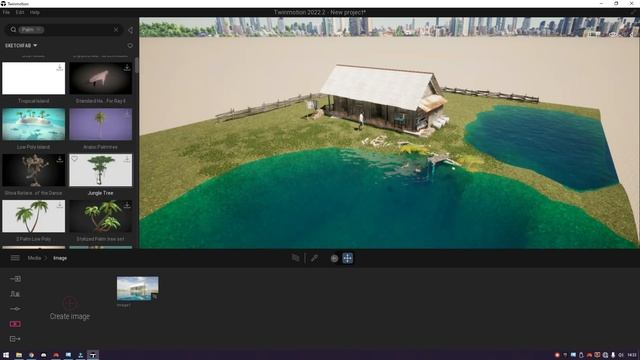Select the eyedropper material picker tool

coord(314,258)
